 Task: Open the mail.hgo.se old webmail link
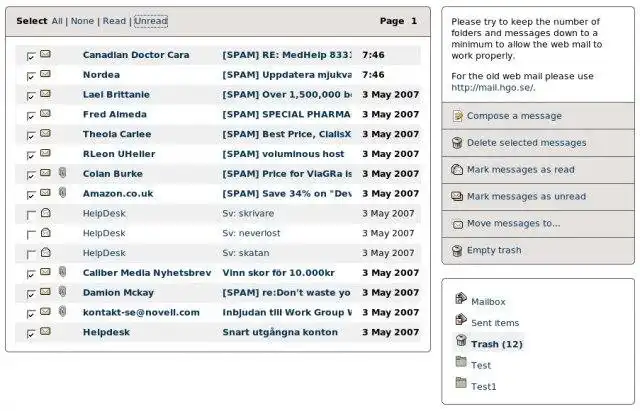pyautogui.click(x=491, y=88)
